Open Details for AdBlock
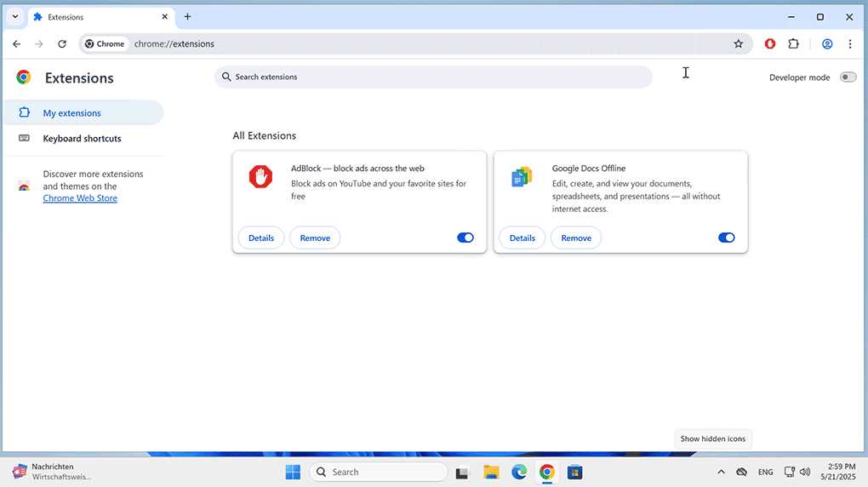 tap(260, 238)
